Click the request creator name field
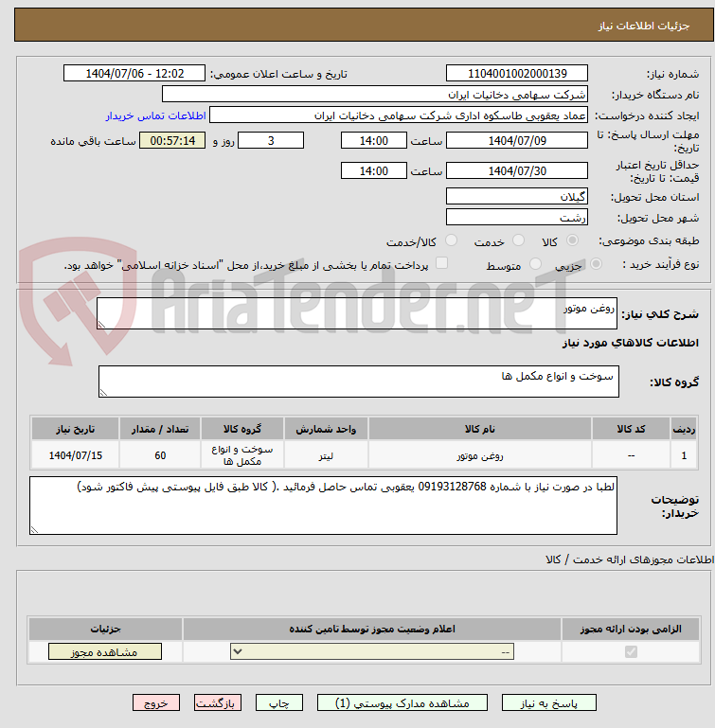The height and width of the screenshot is (728, 715). [x=398, y=115]
